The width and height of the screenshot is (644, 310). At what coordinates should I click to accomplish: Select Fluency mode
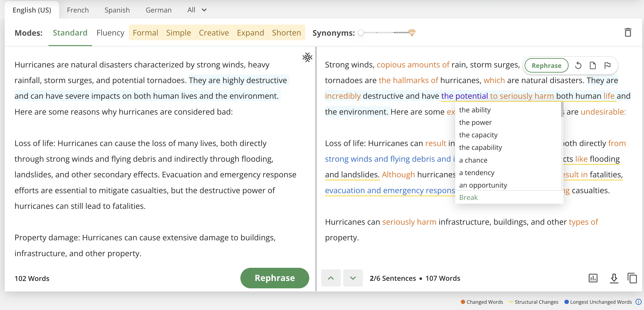click(110, 33)
